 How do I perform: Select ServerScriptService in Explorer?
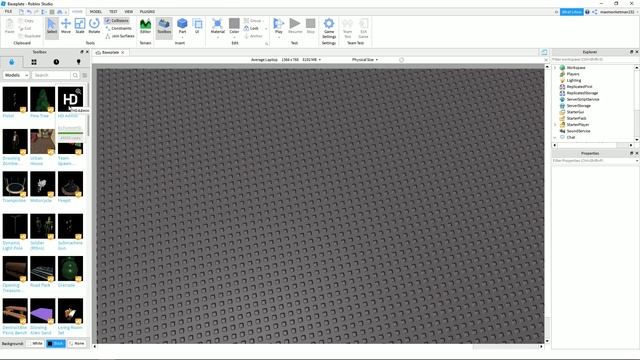tap(583, 99)
